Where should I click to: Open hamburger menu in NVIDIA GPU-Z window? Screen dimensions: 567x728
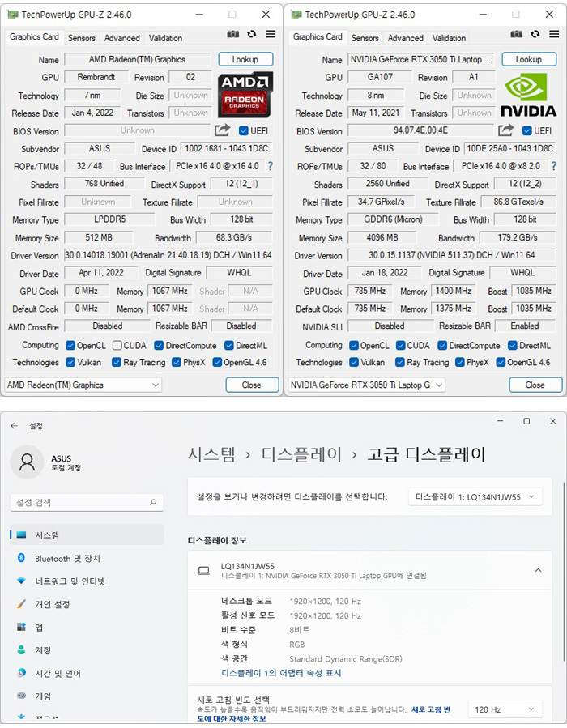553,34
